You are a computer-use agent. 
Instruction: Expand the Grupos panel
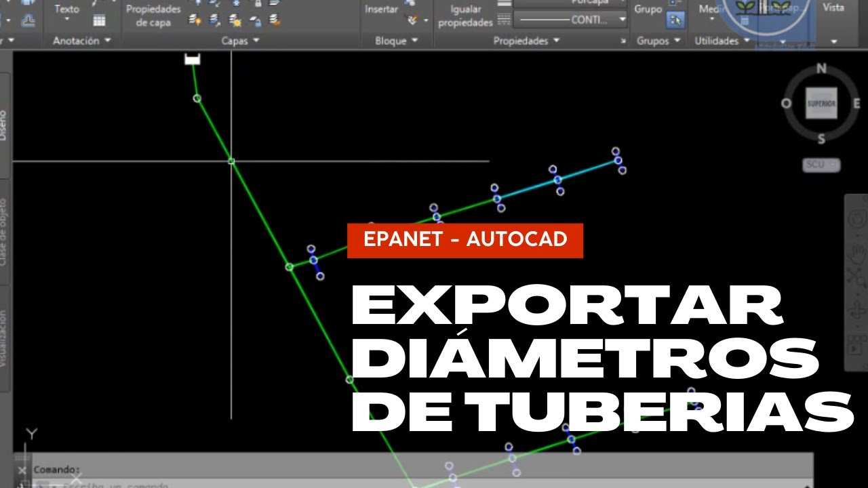[x=658, y=41]
